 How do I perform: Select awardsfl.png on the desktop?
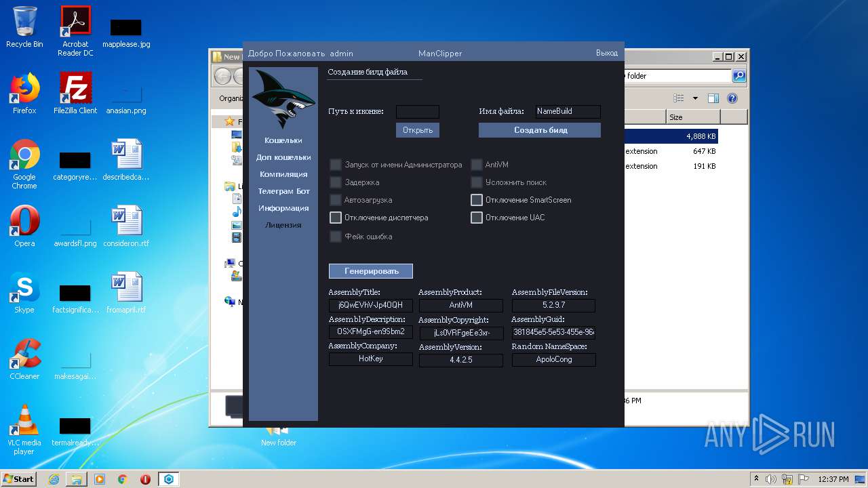point(75,230)
